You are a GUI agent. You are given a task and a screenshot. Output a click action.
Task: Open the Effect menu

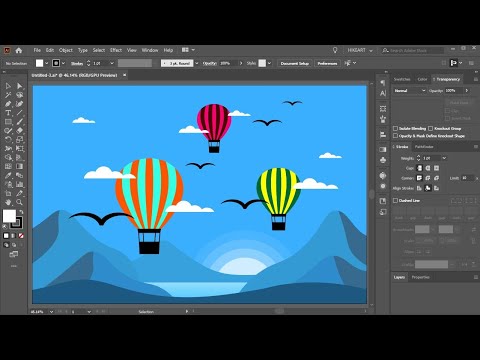116,50
